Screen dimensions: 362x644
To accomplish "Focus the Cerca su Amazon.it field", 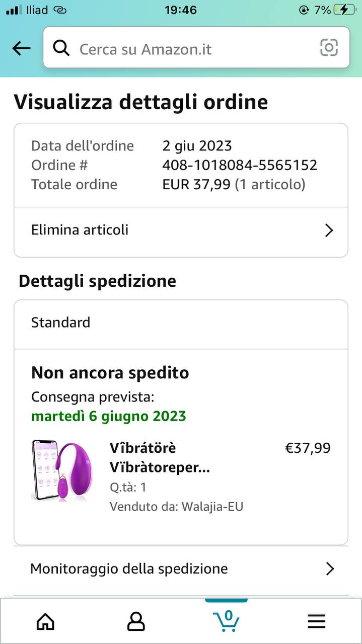I will coord(196,48).
